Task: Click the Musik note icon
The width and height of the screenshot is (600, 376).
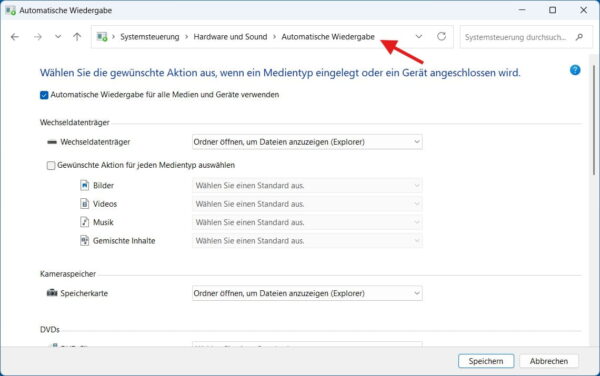Action: (x=85, y=222)
